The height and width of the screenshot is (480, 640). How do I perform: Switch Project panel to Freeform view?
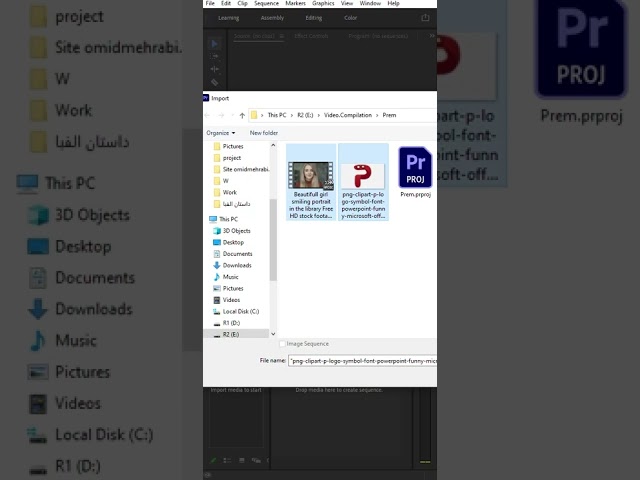pos(256,460)
